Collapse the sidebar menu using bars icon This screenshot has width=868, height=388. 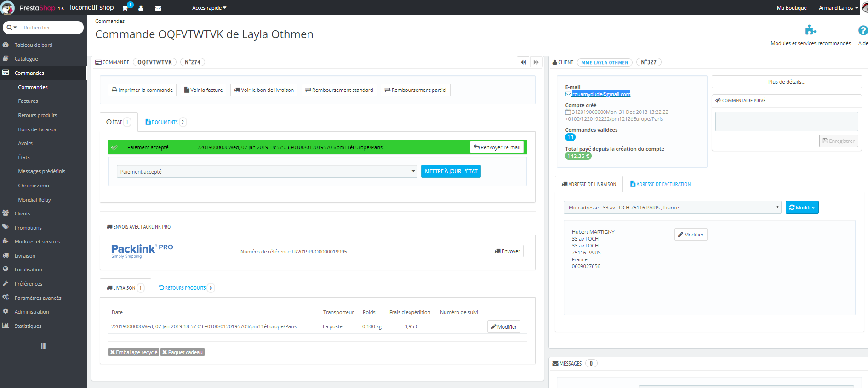point(44,346)
